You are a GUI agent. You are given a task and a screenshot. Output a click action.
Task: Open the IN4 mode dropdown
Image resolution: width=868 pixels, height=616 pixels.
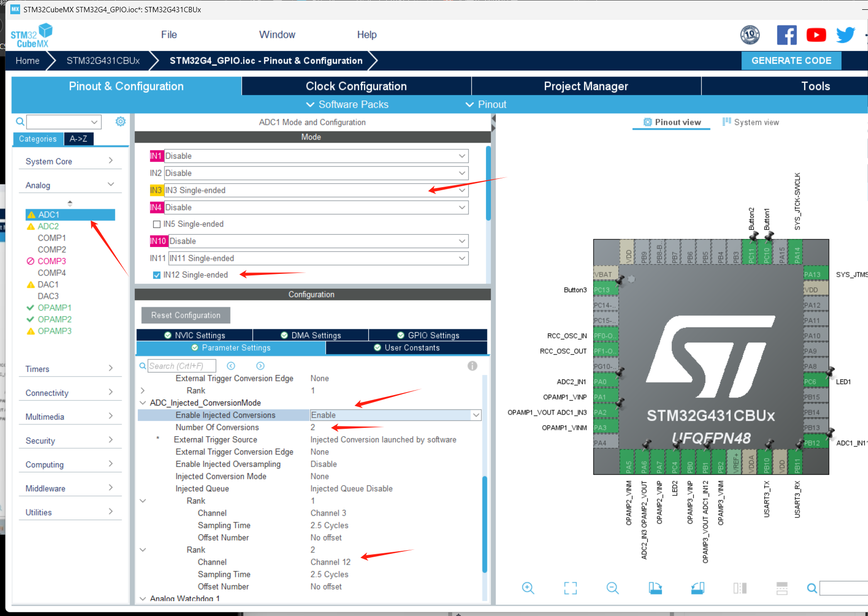point(316,207)
